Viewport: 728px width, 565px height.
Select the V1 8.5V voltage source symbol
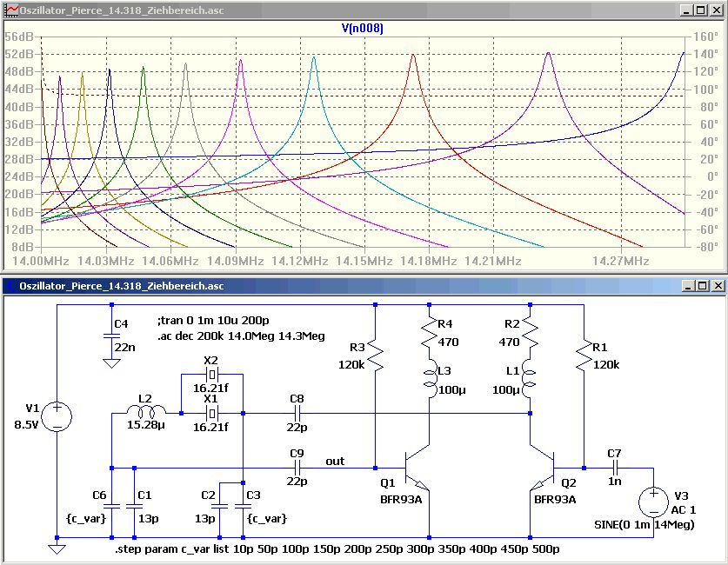tap(57, 416)
